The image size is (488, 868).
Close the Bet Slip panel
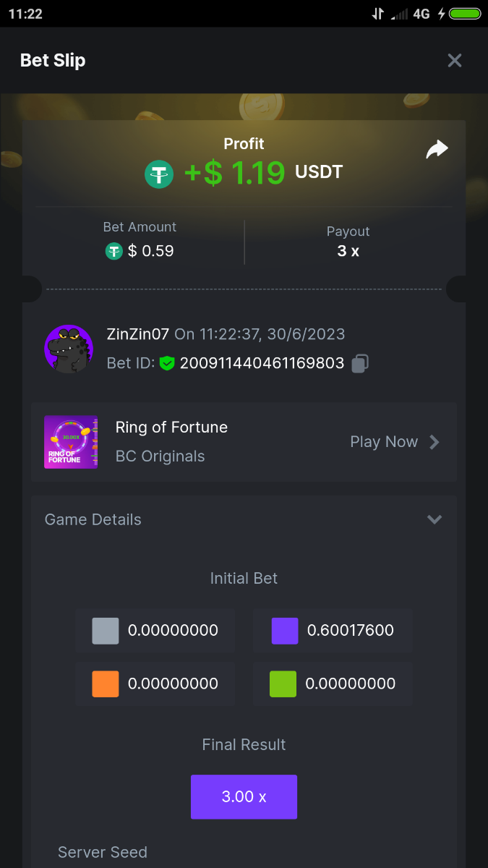click(x=454, y=61)
